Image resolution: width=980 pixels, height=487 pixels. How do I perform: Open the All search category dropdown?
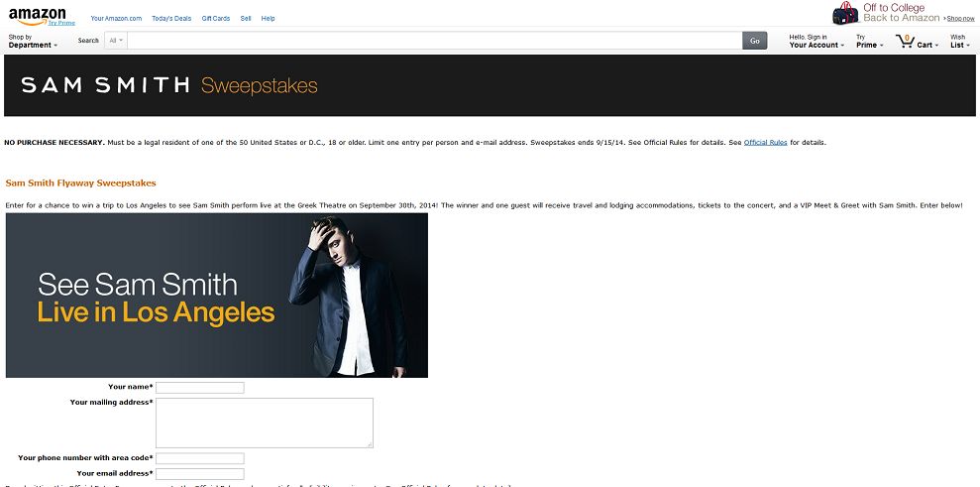click(x=116, y=41)
